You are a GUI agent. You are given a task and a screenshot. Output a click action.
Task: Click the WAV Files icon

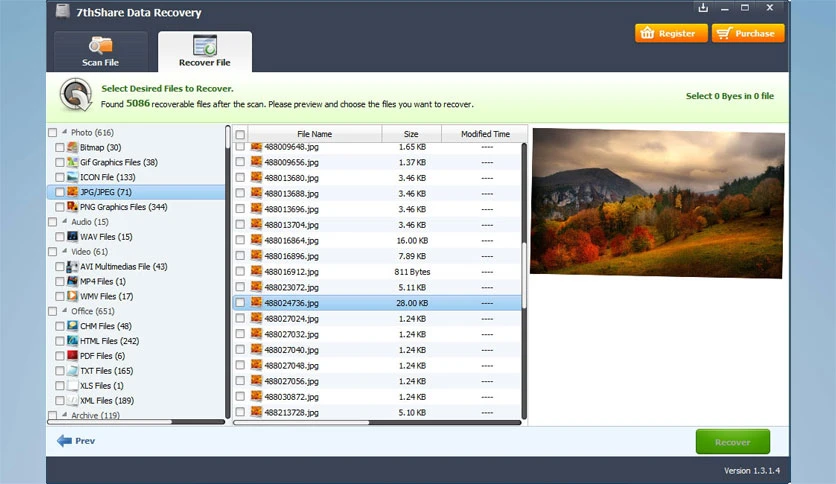(73, 237)
